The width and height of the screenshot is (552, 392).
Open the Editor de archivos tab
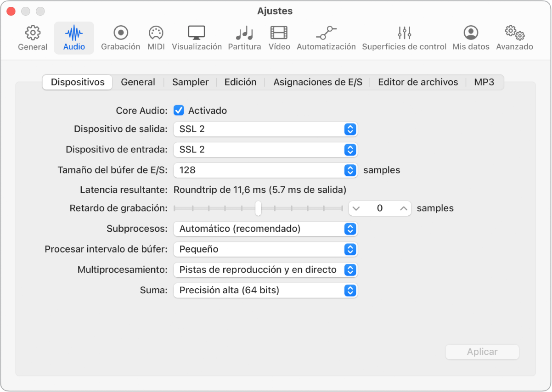click(417, 82)
